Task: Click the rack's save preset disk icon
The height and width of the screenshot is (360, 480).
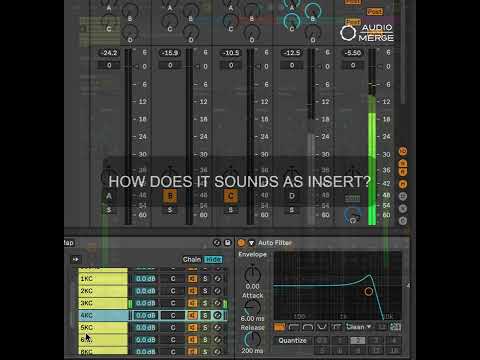Action: [x=227, y=243]
